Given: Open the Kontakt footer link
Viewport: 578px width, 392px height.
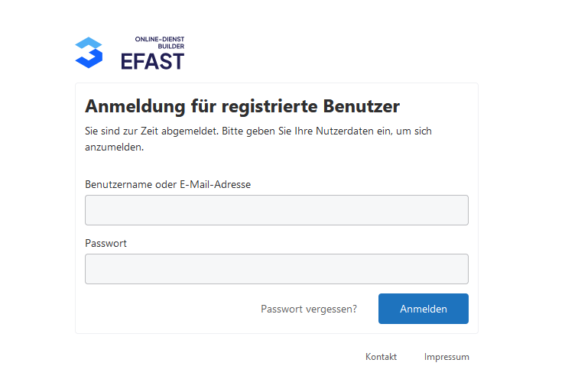Looking at the screenshot, I should [381, 357].
